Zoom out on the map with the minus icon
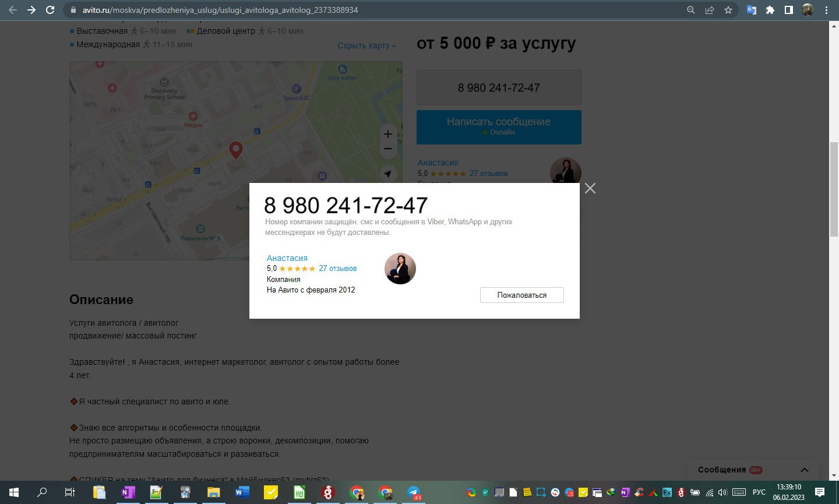The width and height of the screenshot is (839, 504). pyautogui.click(x=388, y=149)
